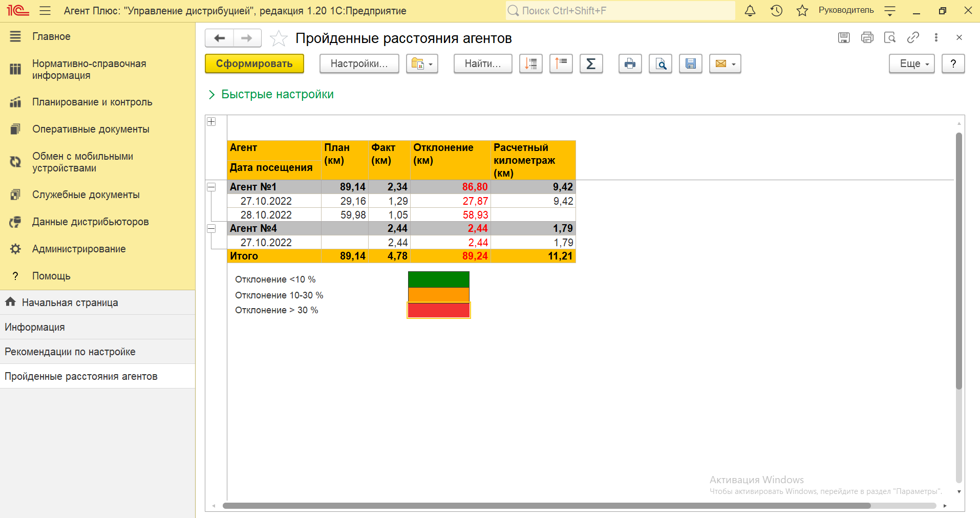Open the email send dropdown

[x=725, y=63]
